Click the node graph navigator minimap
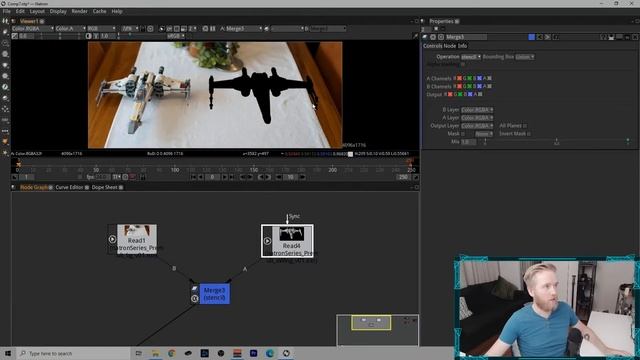This screenshot has height=360, width=640. [x=377, y=330]
